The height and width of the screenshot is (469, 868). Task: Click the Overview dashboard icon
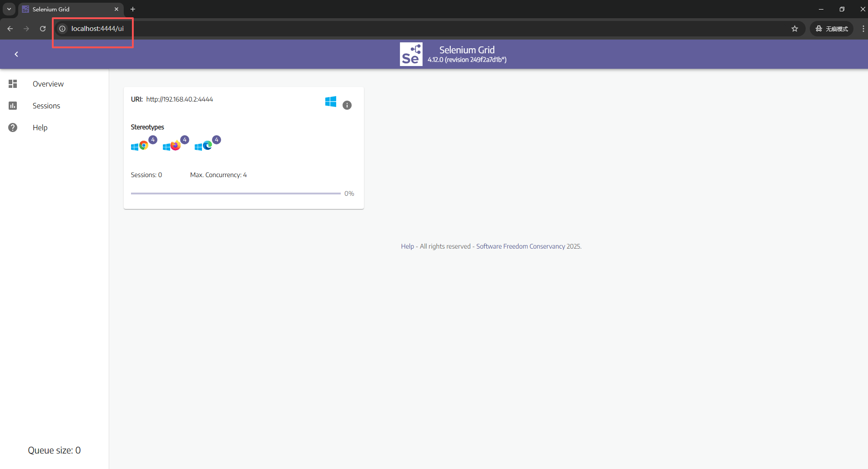point(13,84)
